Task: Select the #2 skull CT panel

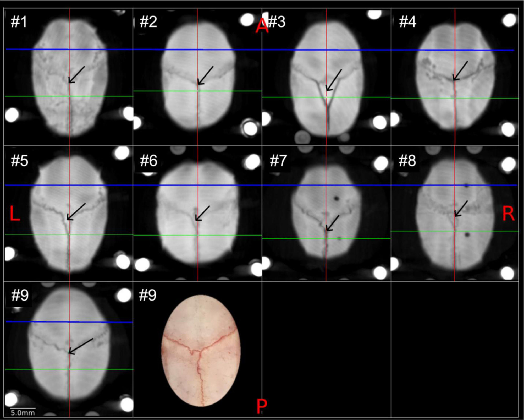Action: 197,77
